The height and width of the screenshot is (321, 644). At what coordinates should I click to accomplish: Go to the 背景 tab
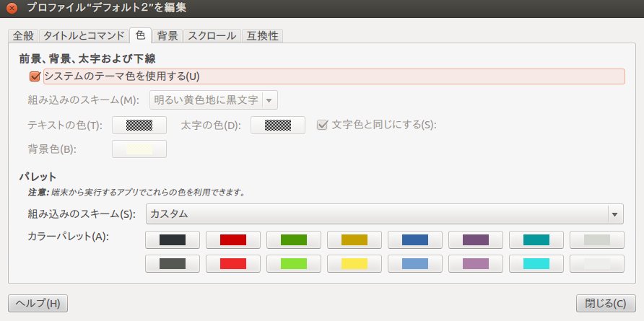pos(167,36)
